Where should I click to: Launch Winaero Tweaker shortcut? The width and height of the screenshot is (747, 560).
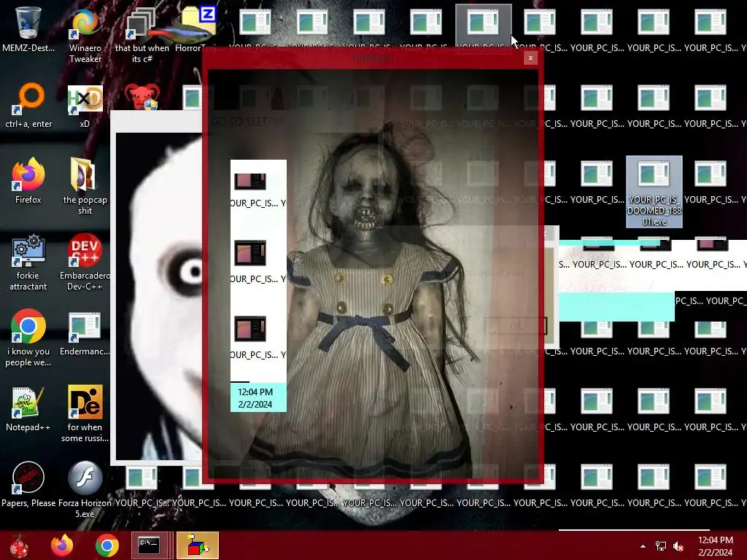(85, 36)
